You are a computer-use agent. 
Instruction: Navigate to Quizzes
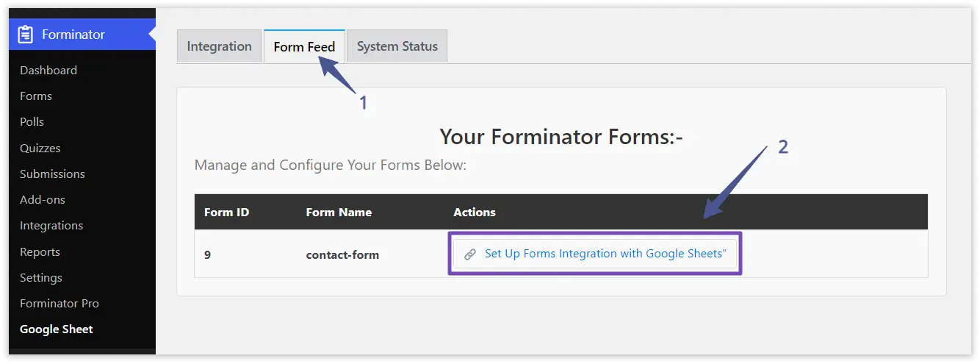coord(40,149)
